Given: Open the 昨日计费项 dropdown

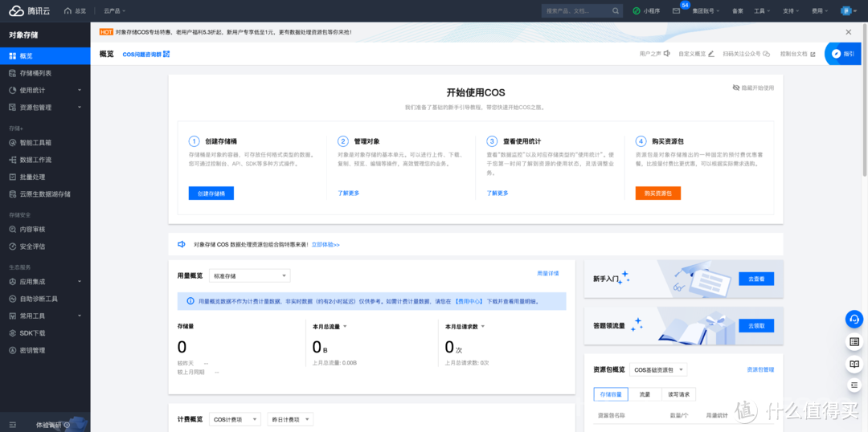Looking at the screenshot, I should (x=290, y=419).
